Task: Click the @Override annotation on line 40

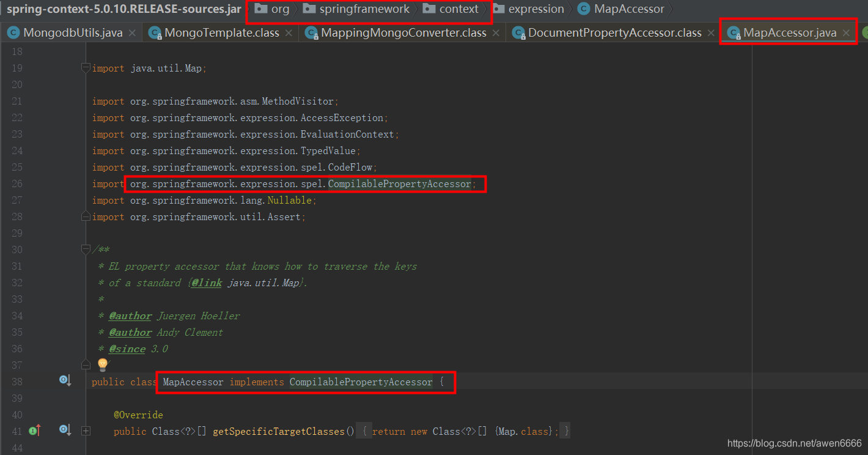Action: 138,415
